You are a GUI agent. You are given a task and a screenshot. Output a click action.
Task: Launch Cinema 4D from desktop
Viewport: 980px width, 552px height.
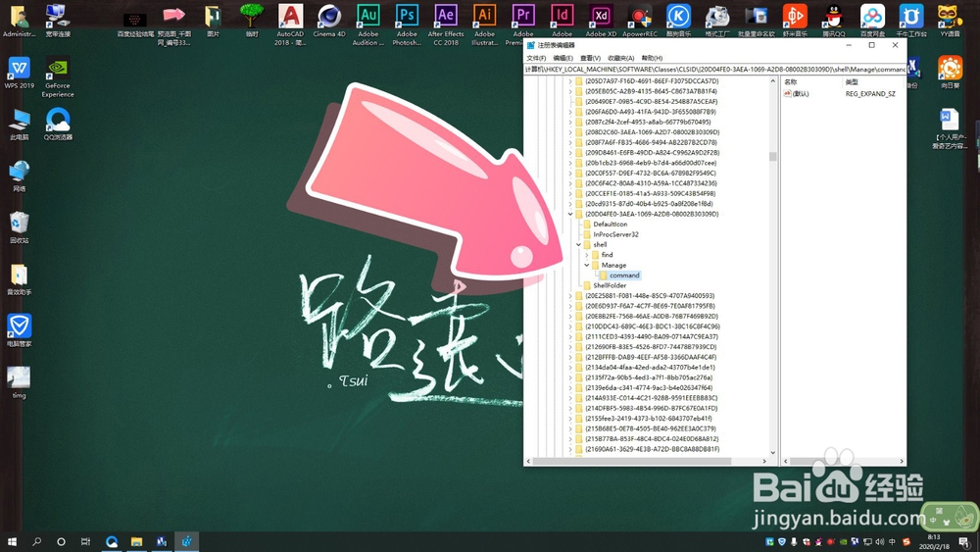click(x=328, y=21)
